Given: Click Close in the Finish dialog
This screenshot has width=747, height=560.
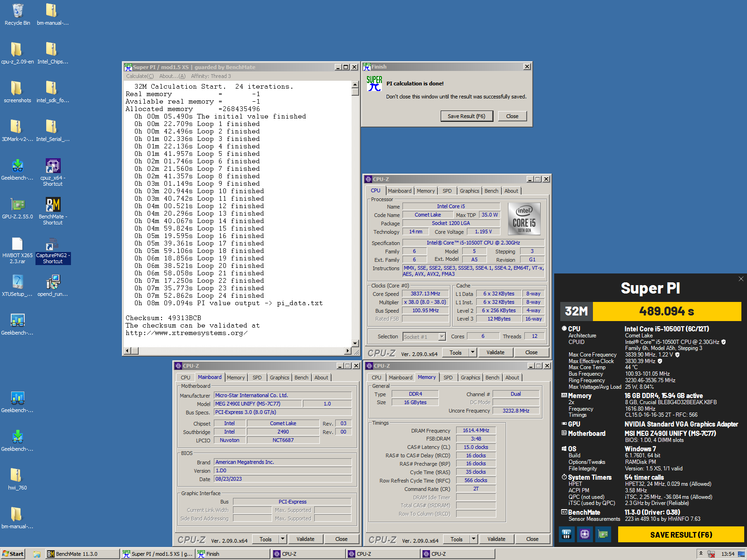Looking at the screenshot, I should tap(512, 116).
